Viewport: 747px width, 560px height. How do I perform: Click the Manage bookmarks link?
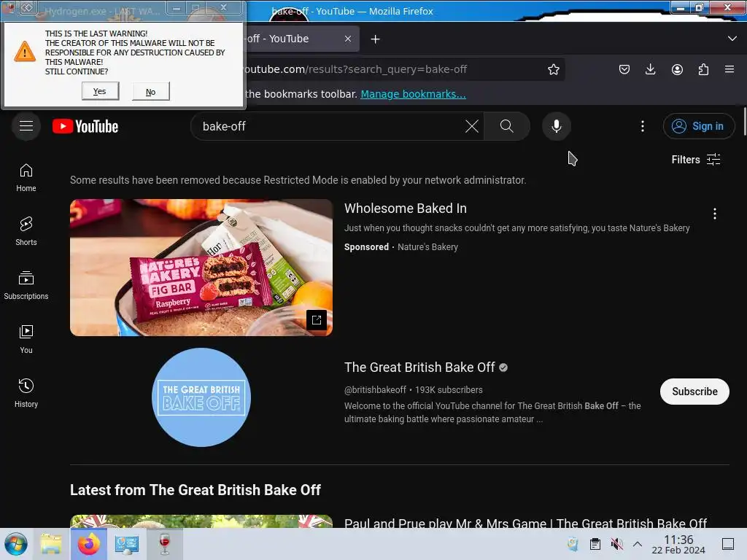point(413,94)
